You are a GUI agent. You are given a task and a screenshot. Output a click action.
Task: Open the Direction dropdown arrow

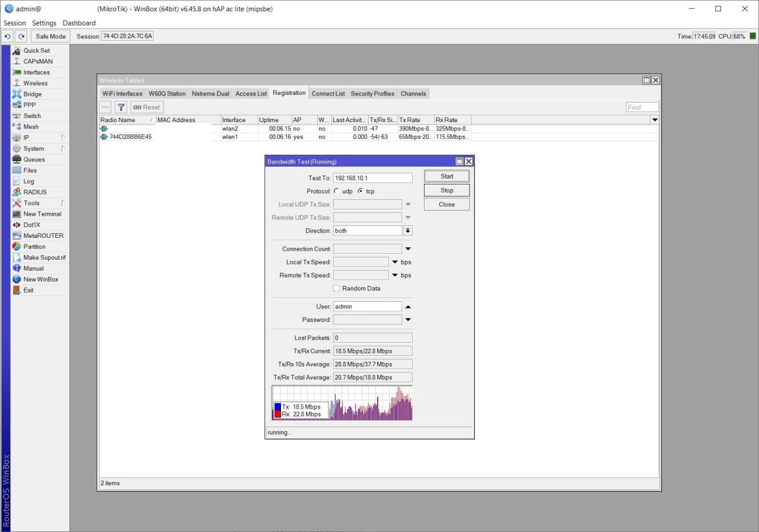point(408,231)
